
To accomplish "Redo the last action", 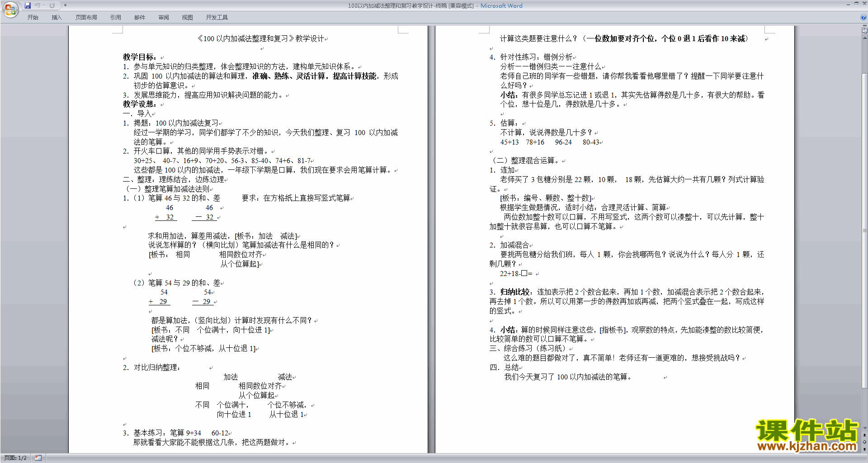I will click(x=52, y=5).
